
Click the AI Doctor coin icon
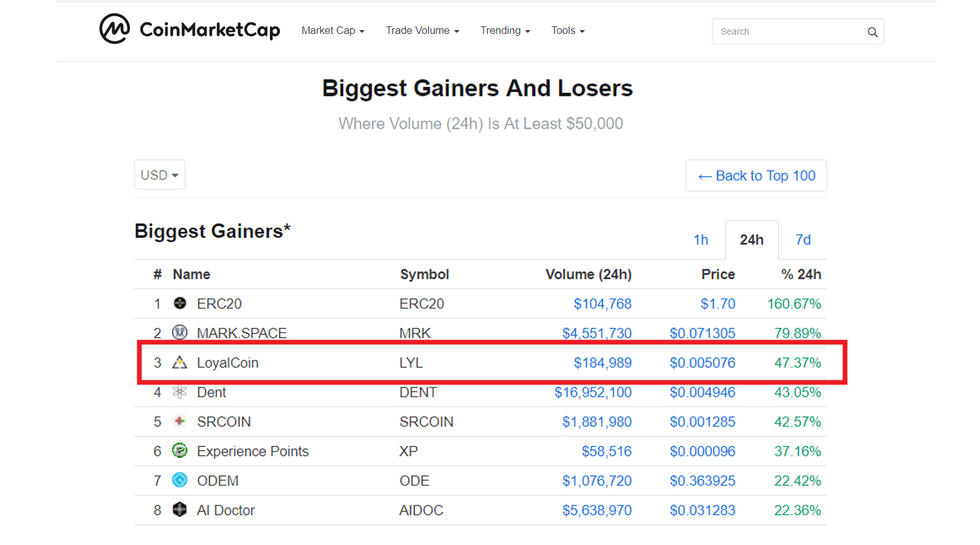click(x=180, y=509)
